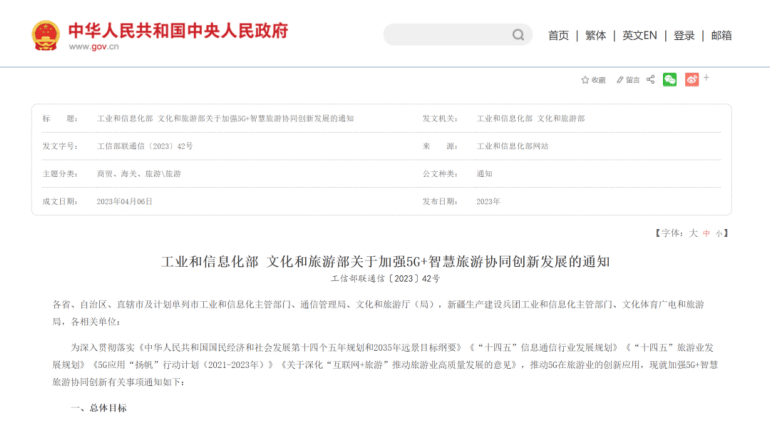
Task: Share via the red Weibo icon
Action: point(692,79)
